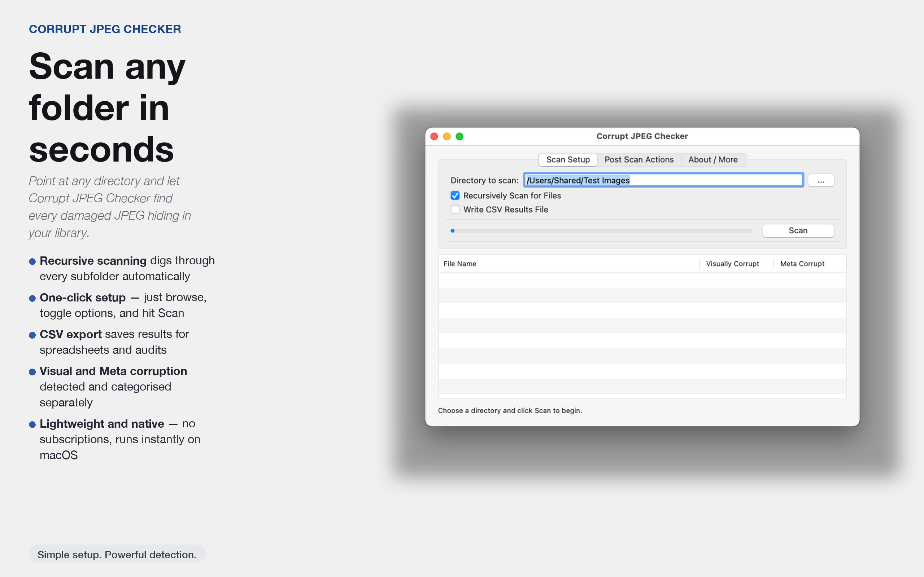The width and height of the screenshot is (924, 577).
Task: Click the browse "..." button next to directory field
Action: click(x=821, y=180)
